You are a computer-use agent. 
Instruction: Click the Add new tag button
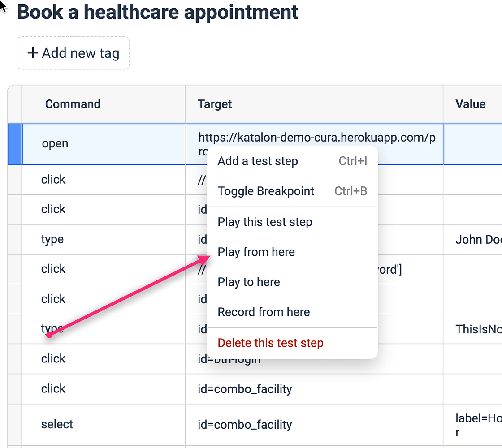tap(74, 53)
